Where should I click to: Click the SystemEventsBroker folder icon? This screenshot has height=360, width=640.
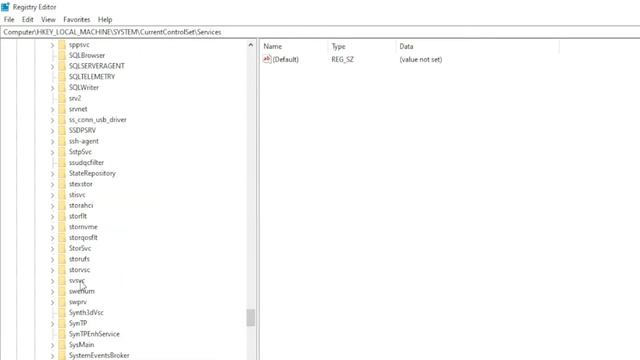pyautogui.click(x=62, y=356)
